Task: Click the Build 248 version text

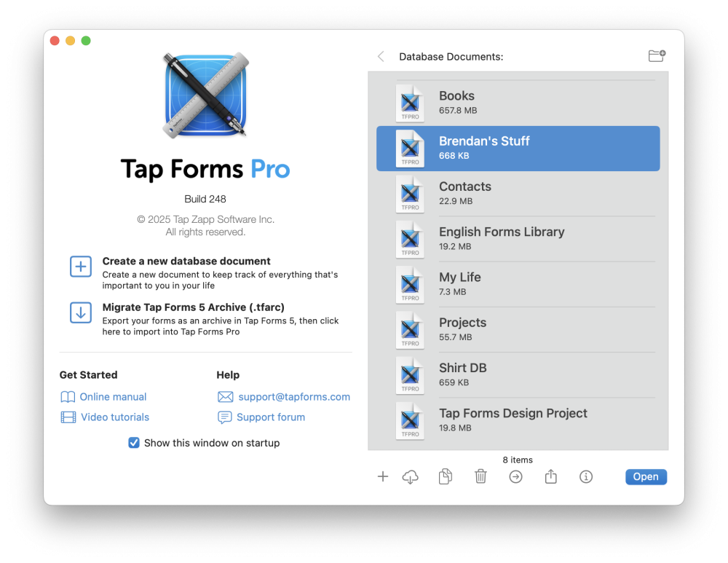Action: click(x=205, y=199)
